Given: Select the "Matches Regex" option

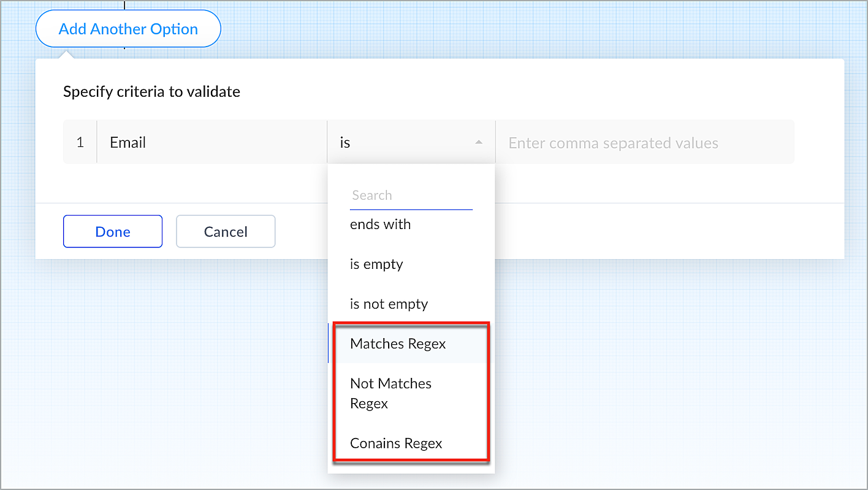Looking at the screenshot, I should pyautogui.click(x=398, y=344).
